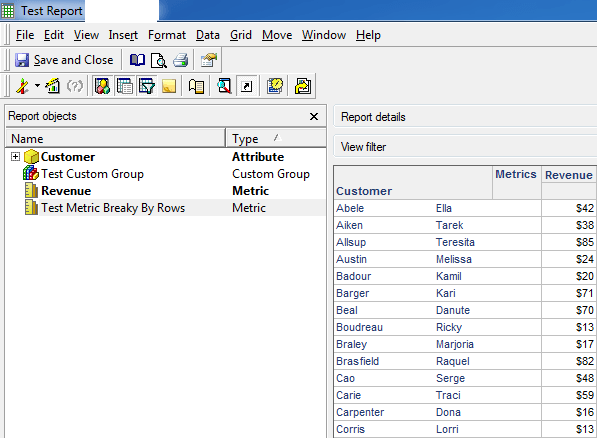597x438 pixels.
Task: Open the Data menu
Action: coord(208,35)
